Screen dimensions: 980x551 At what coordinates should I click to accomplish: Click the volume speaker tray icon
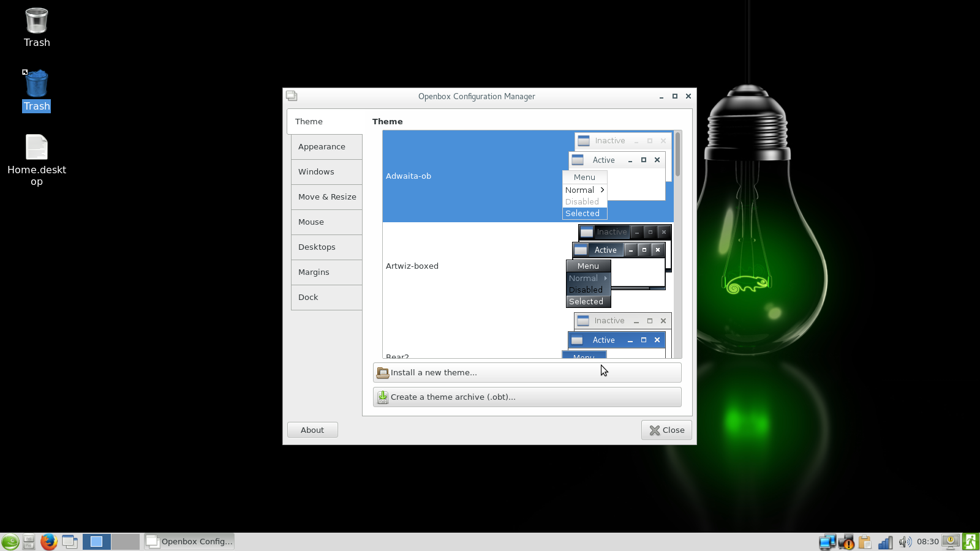pos(905,542)
